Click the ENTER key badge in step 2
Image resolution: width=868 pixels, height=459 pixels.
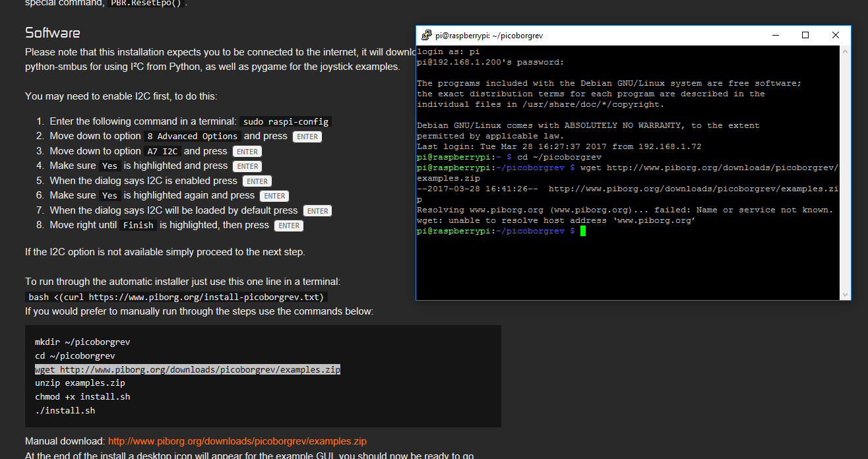[x=307, y=137]
